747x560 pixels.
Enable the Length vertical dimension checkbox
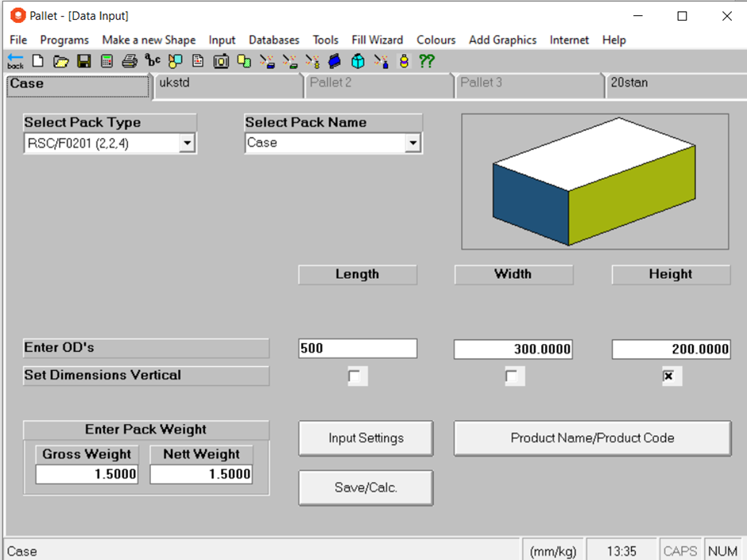[357, 376]
